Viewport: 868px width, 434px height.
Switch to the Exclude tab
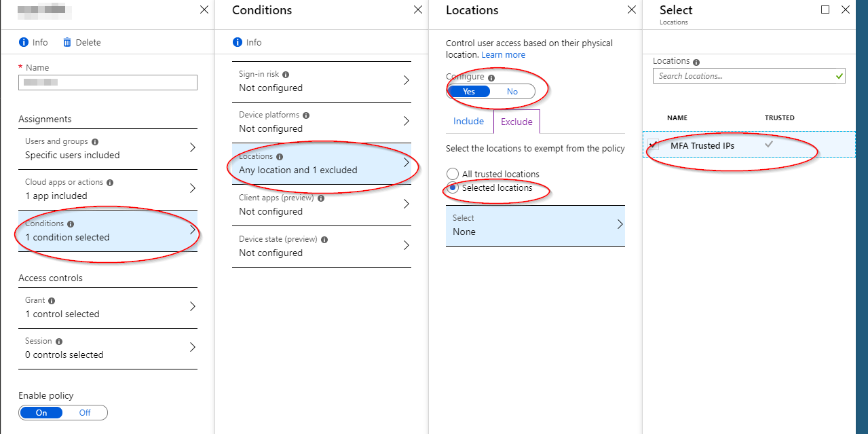tap(516, 122)
